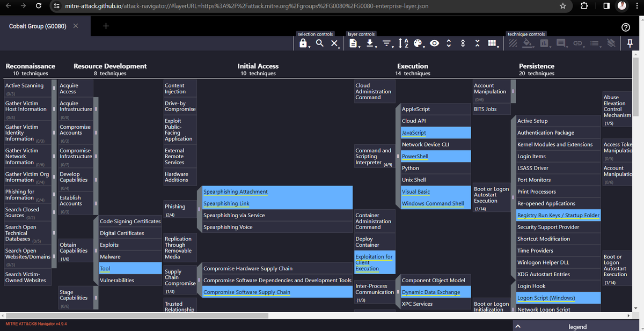Select Registry Run Keys / Startup Folder

pyautogui.click(x=558, y=215)
